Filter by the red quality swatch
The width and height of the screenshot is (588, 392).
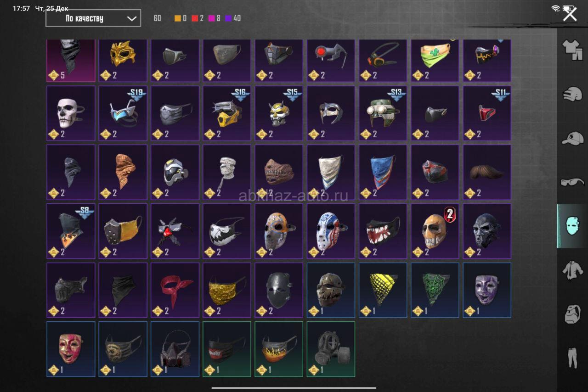[195, 18]
